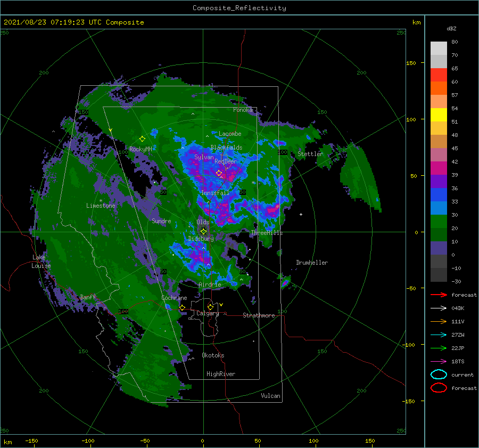Click the 'dBZ' scale heading
The width and height of the screenshot is (479, 448).
tap(451, 28)
